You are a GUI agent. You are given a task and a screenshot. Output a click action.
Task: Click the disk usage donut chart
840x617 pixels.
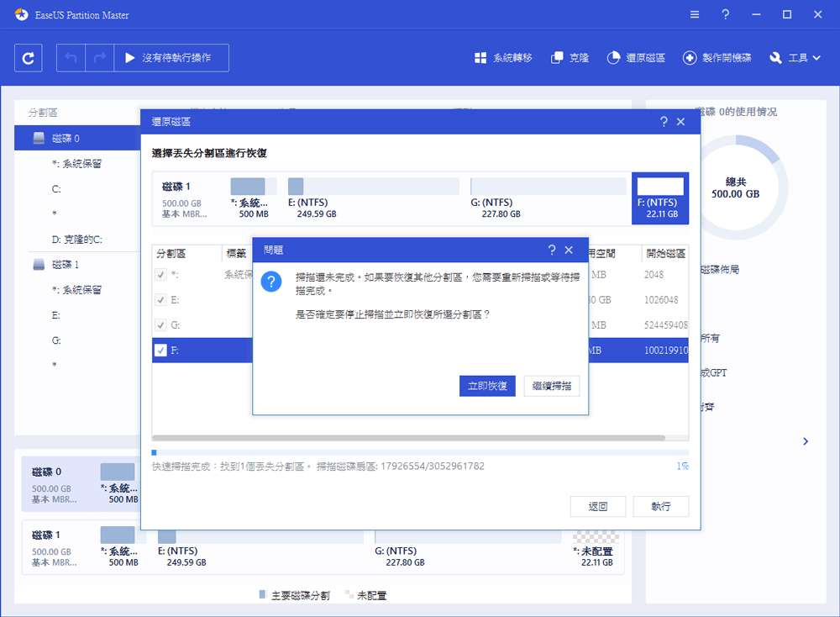736,187
